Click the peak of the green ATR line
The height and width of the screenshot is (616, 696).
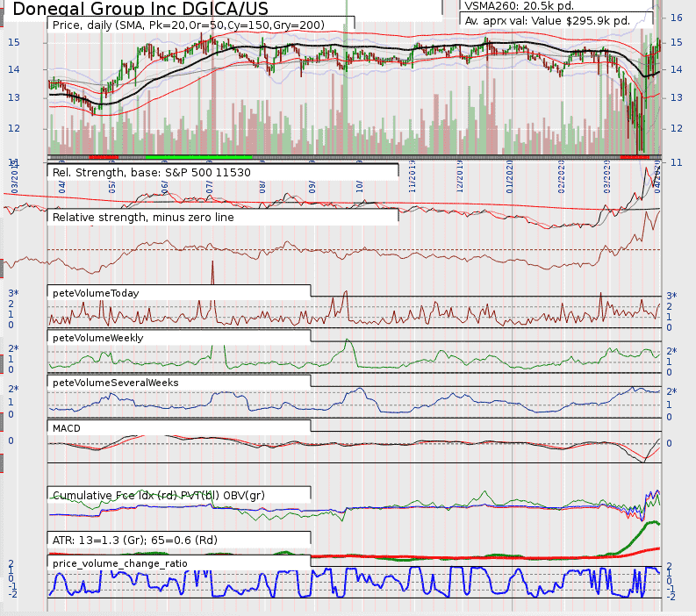pos(652,522)
